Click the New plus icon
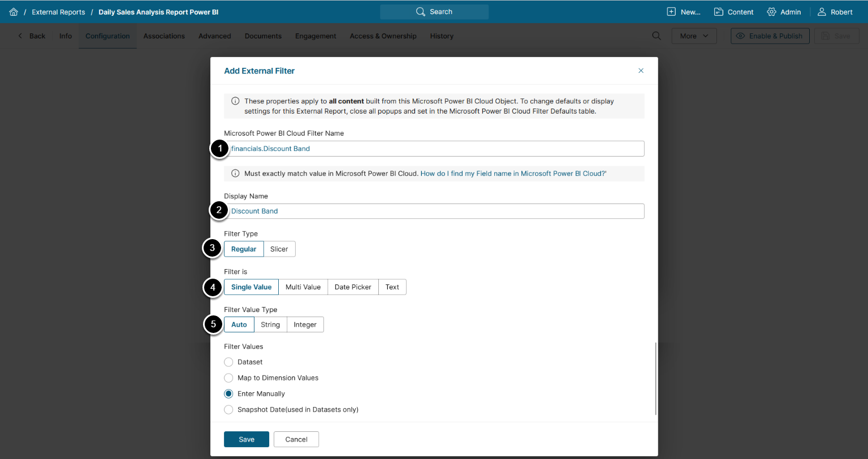The height and width of the screenshot is (459, 868). click(671, 12)
